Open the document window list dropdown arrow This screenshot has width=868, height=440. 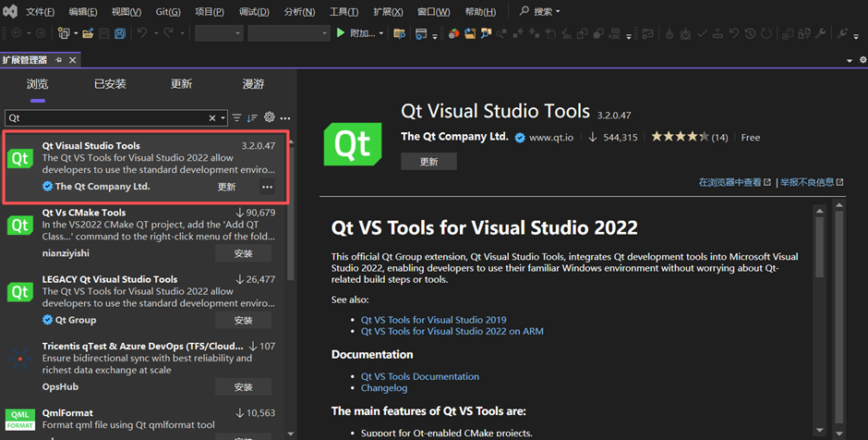850,60
